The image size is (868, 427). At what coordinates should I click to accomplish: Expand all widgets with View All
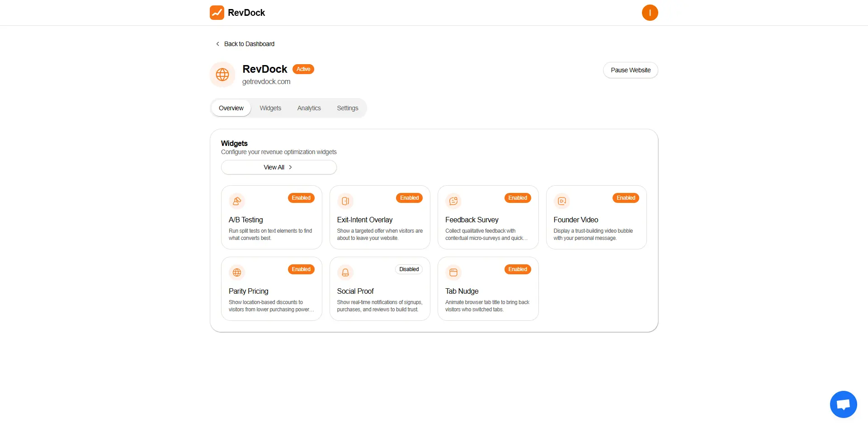click(278, 167)
